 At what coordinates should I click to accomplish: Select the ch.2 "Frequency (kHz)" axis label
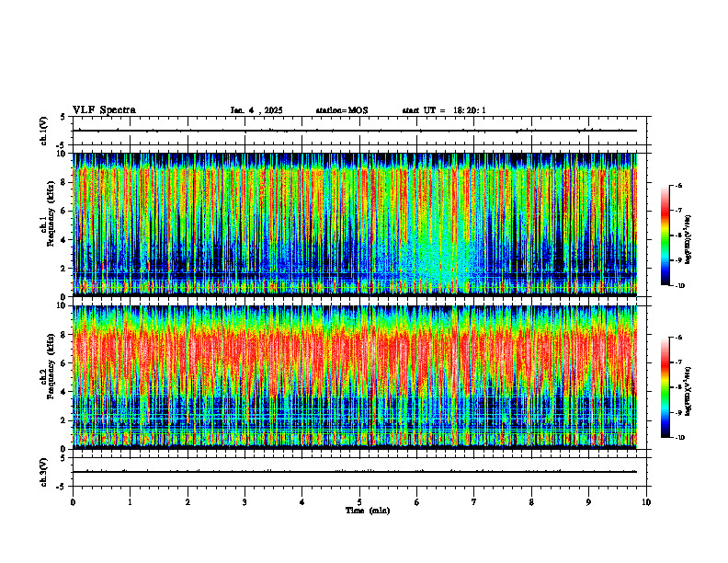coord(51,366)
